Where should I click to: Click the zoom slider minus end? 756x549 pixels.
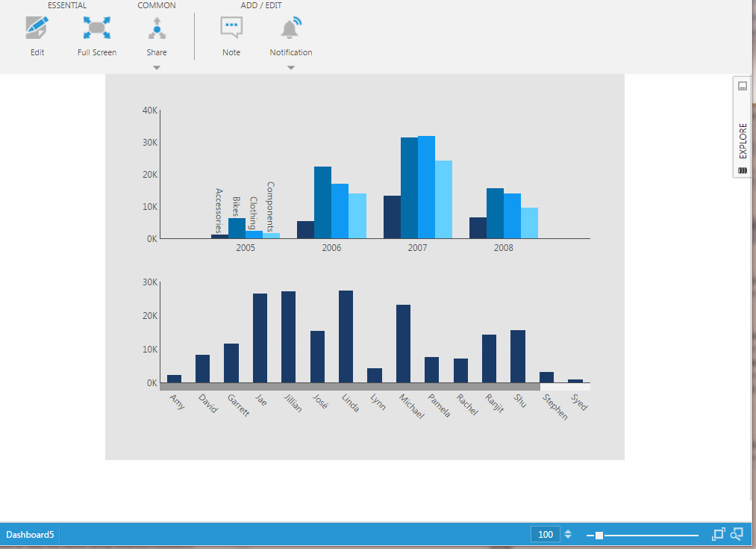(x=590, y=536)
